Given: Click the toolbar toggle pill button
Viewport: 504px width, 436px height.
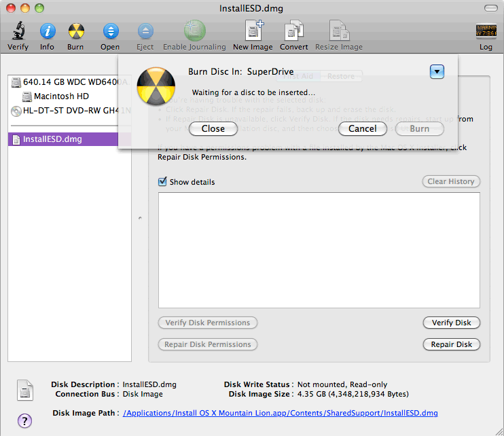Looking at the screenshot, I should [x=491, y=8].
